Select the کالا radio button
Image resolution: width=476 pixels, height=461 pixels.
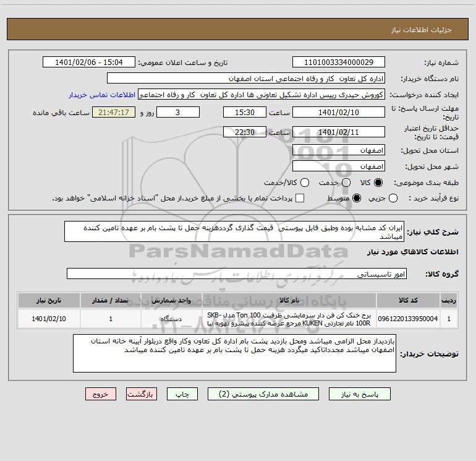tap(378, 183)
